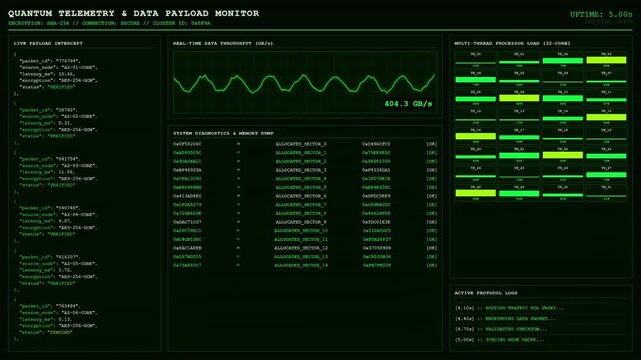Click the source node value AZ-03-CORE
This screenshot has height=360, width=641.
[x=79, y=165]
